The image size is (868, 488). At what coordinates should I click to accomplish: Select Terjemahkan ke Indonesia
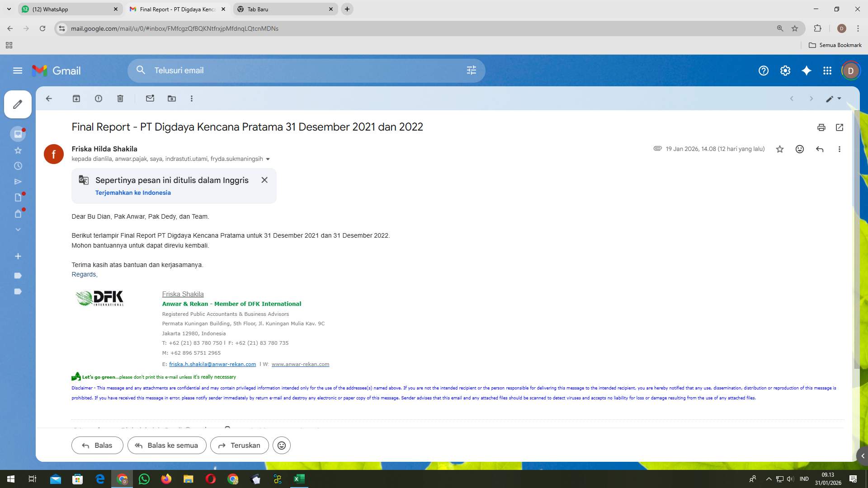pos(132,192)
